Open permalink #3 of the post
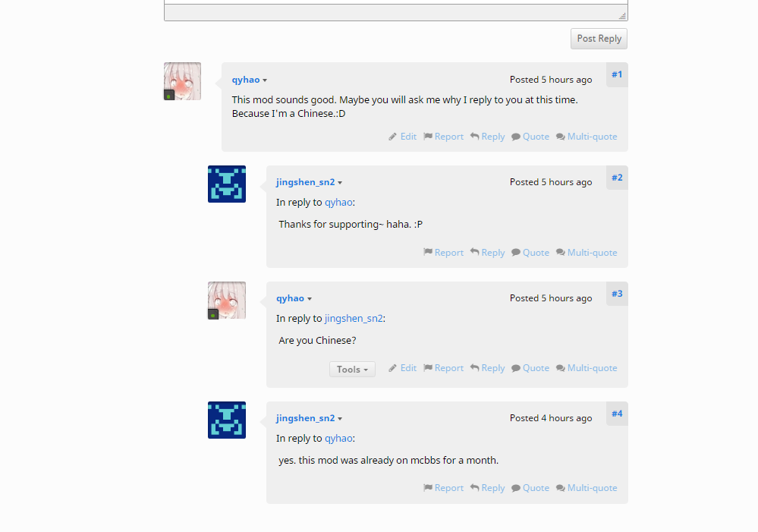This screenshot has width=758, height=532. coord(617,294)
